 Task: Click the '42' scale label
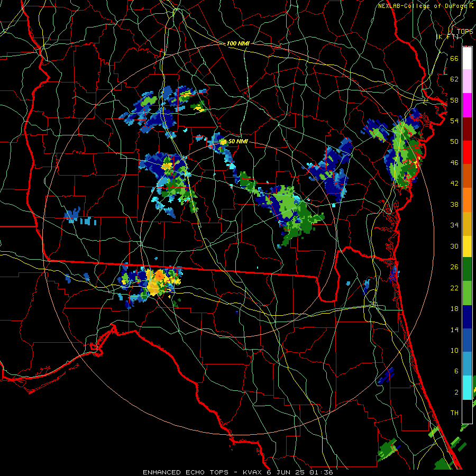tap(454, 184)
